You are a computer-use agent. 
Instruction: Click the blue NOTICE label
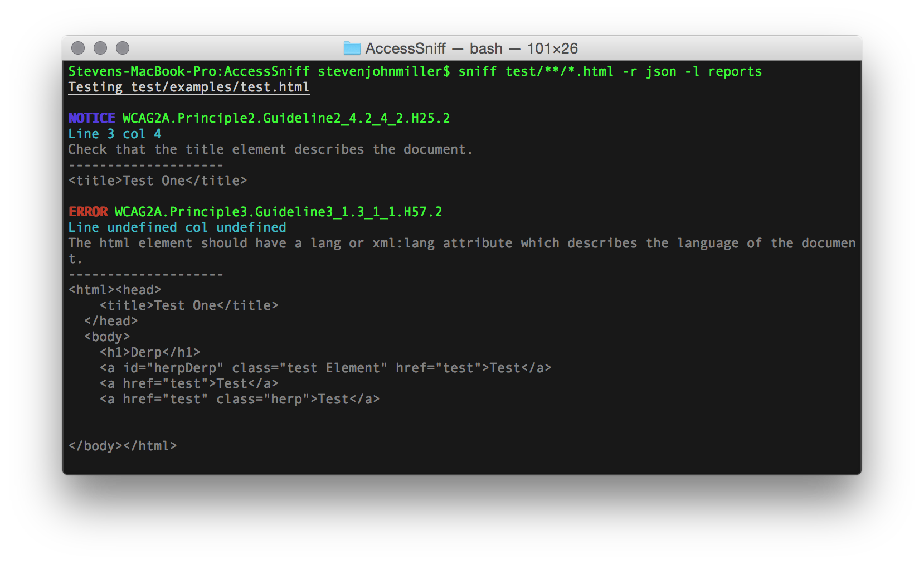(92, 118)
